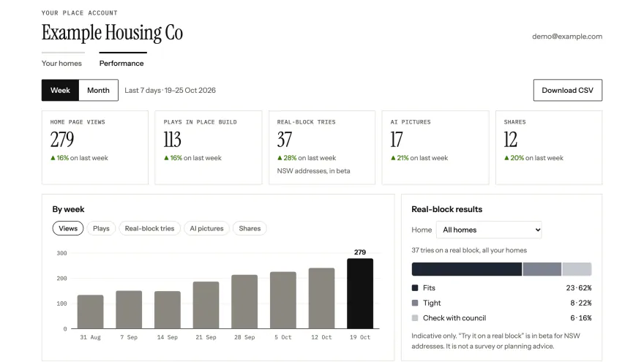The width and height of the screenshot is (644, 362).
Task: Open the All homes dropdown
Action: pos(489,230)
